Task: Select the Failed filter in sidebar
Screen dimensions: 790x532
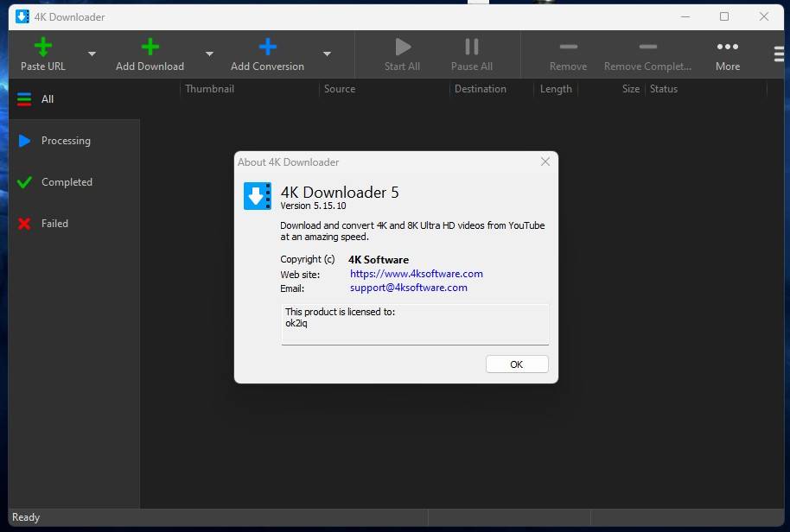Action: 74,224
